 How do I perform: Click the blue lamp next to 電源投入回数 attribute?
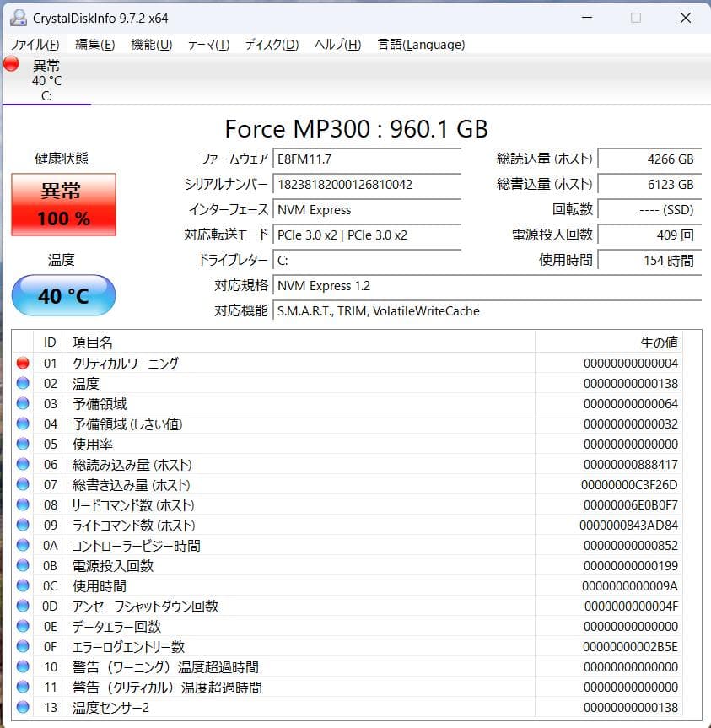coord(21,565)
